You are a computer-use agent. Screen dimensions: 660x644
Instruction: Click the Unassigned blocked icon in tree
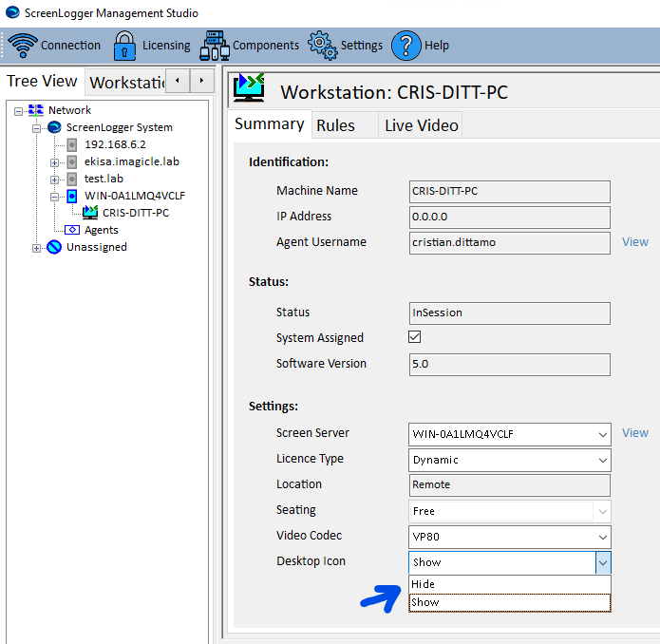pyautogui.click(x=54, y=247)
